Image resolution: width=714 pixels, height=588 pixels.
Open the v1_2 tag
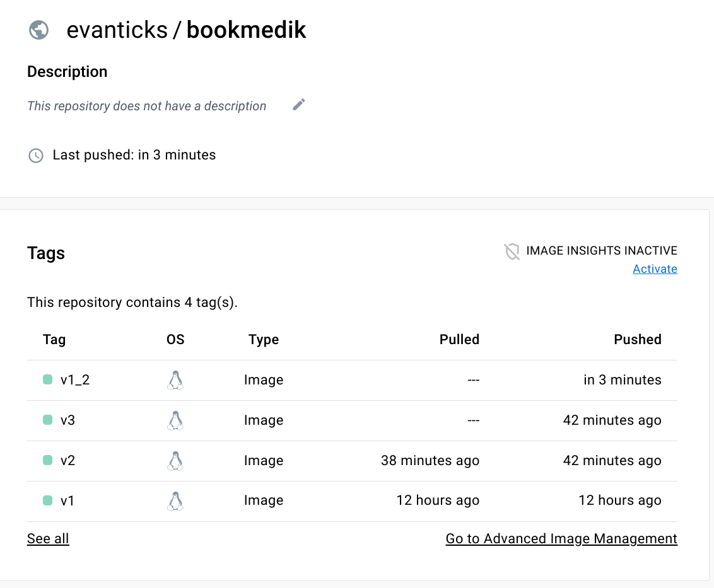75,380
